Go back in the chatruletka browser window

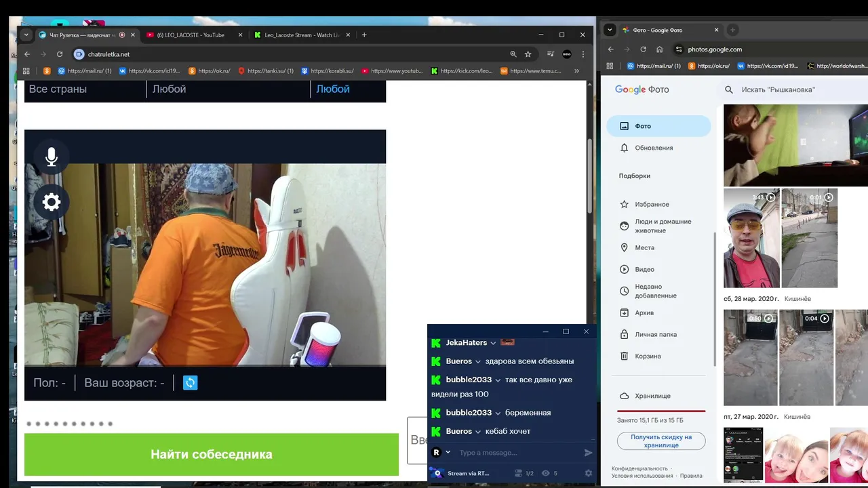tap(27, 54)
